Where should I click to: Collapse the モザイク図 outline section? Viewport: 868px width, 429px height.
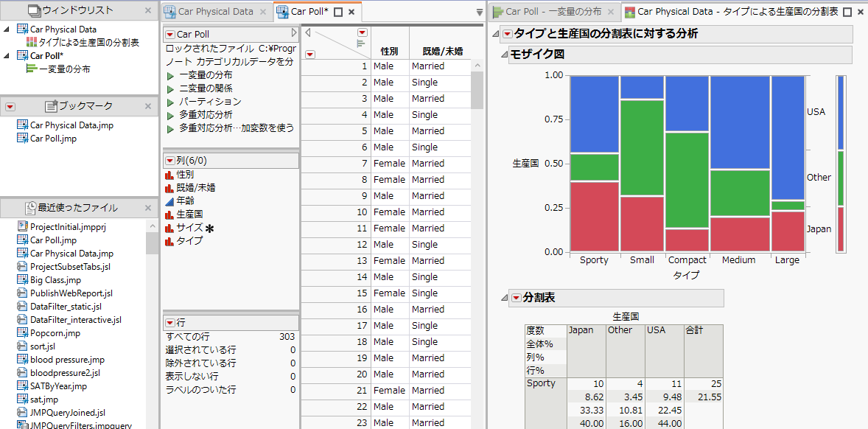504,55
